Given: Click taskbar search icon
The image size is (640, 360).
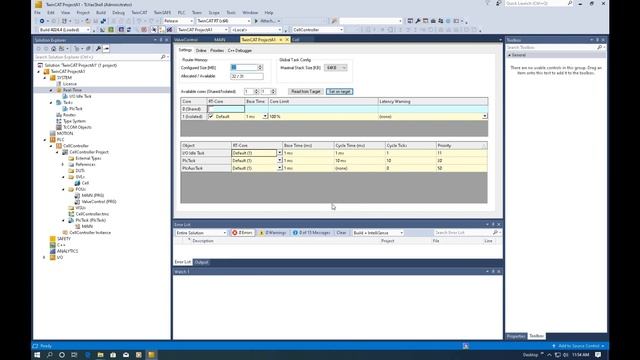Looking at the screenshot, I should (x=50, y=355).
